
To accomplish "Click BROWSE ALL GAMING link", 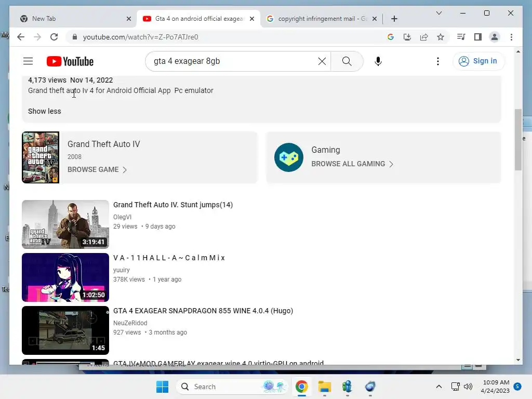I will (352, 164).
